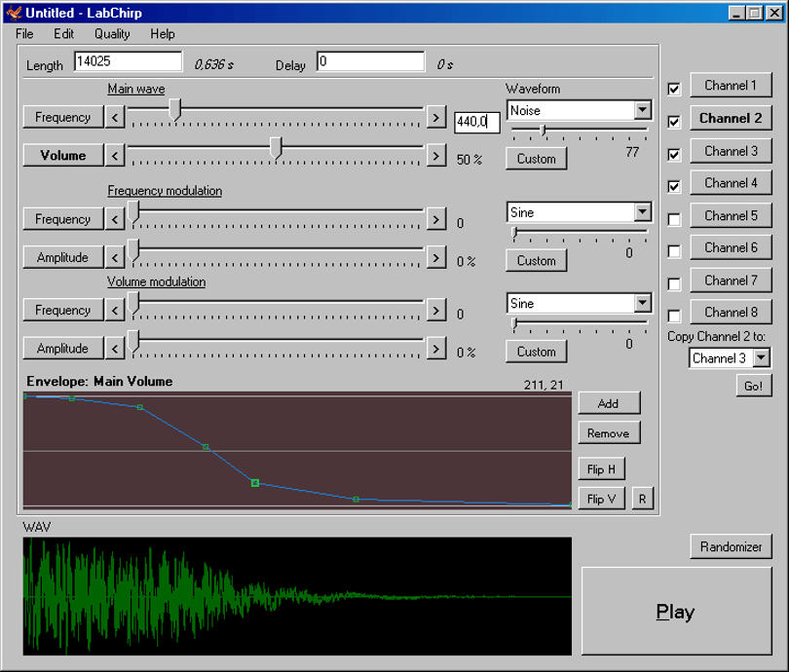
Task: Click the left arrow of Main wave Frequency
Action: [115, 117]
